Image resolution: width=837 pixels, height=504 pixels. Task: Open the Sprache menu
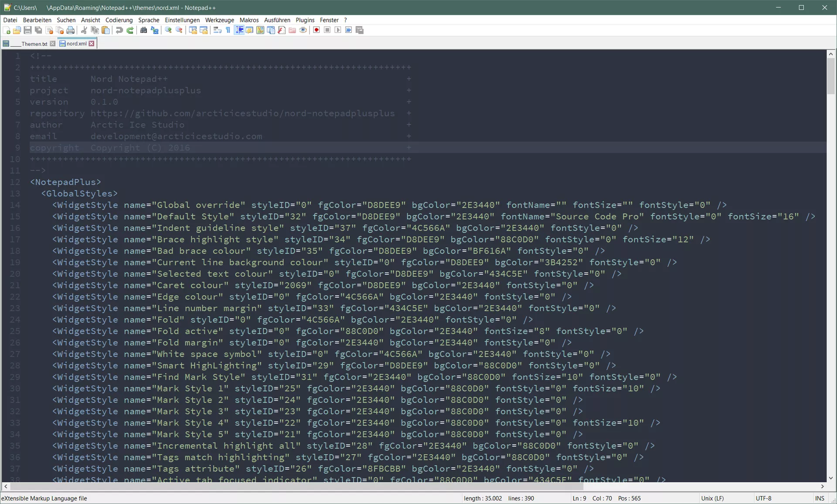tap(149, 20)
